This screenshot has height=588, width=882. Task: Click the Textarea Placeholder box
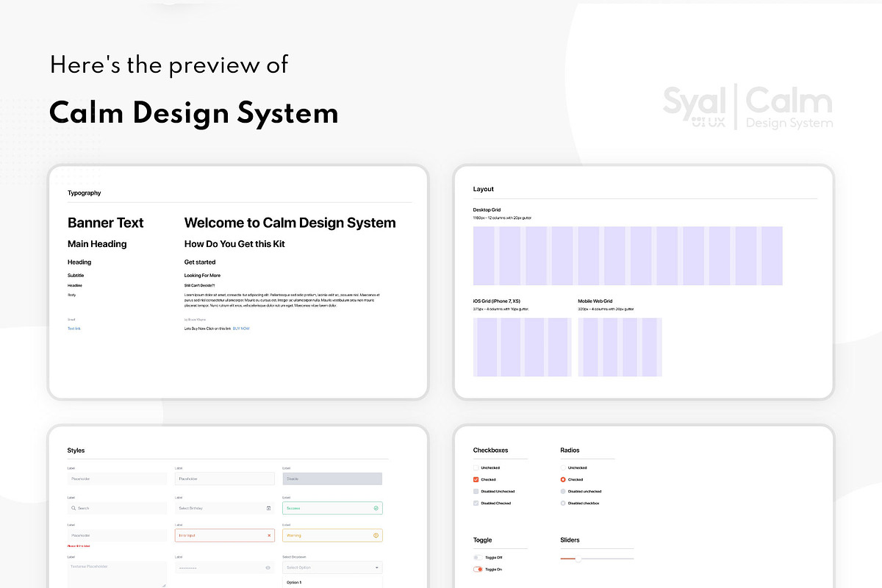click(x=117, y=574)
